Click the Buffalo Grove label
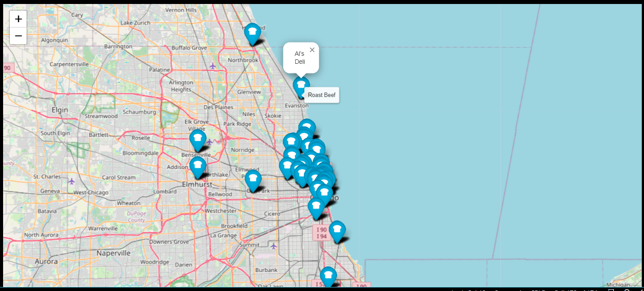644x291 pixels. coord(189,47)
